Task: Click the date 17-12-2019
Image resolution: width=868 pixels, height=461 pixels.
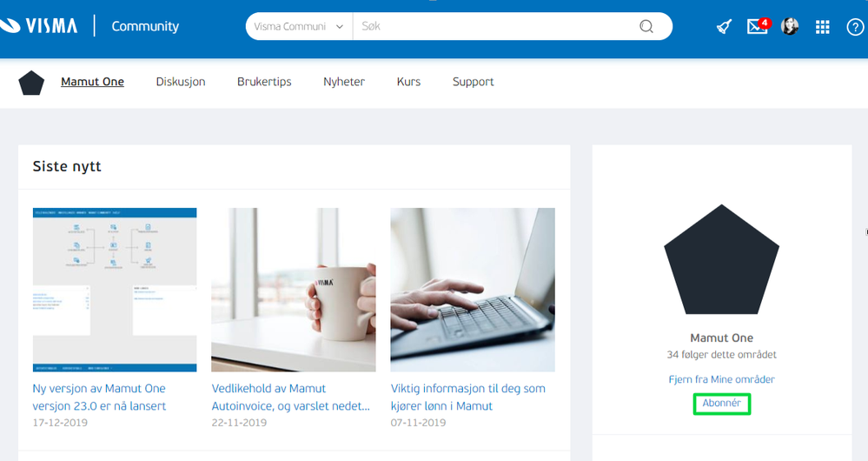Action: 60,422
